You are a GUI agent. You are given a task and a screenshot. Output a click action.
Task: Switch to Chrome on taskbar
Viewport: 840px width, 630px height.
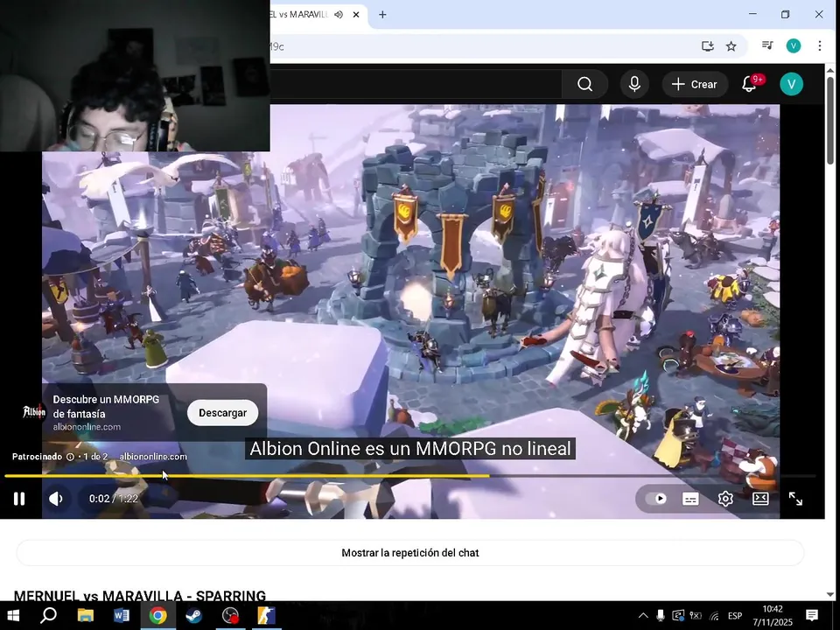coord(158,615)
